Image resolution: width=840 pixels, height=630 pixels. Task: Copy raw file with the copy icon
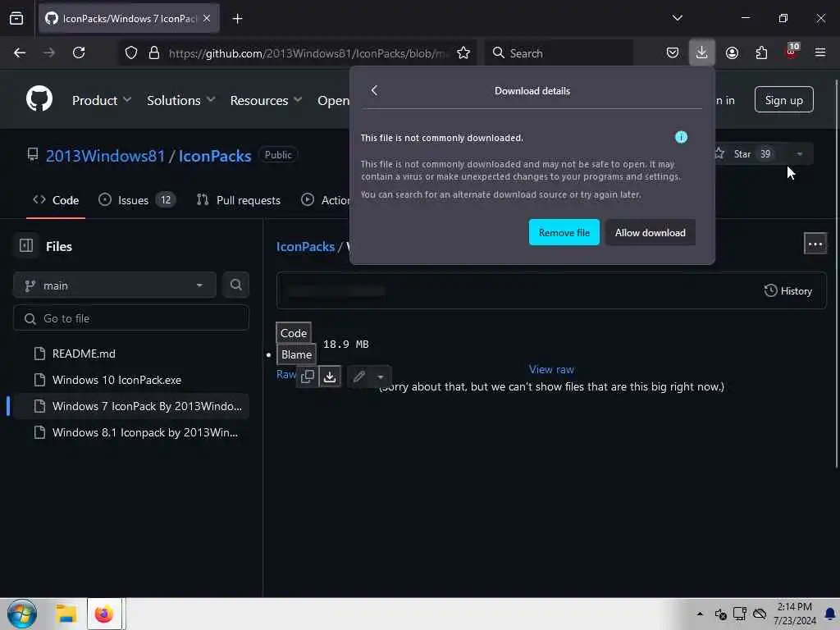pyautogui.click(x=308, y=376)
